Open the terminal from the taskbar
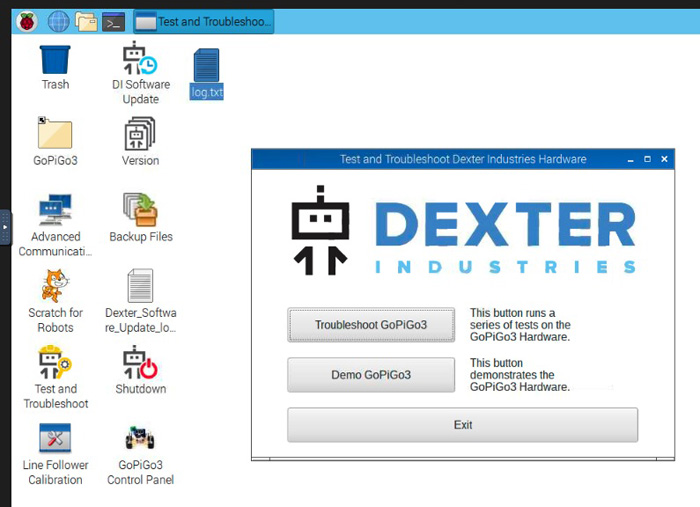Image resolution: width=700 pixels, height=507 pixels. [113, 21]
